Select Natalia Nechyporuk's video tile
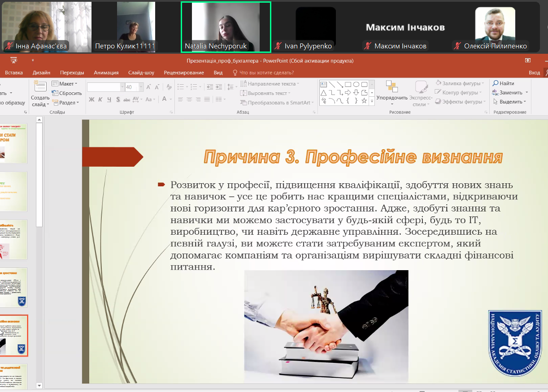This screenshot has height=392, width=548. [226, 27]
